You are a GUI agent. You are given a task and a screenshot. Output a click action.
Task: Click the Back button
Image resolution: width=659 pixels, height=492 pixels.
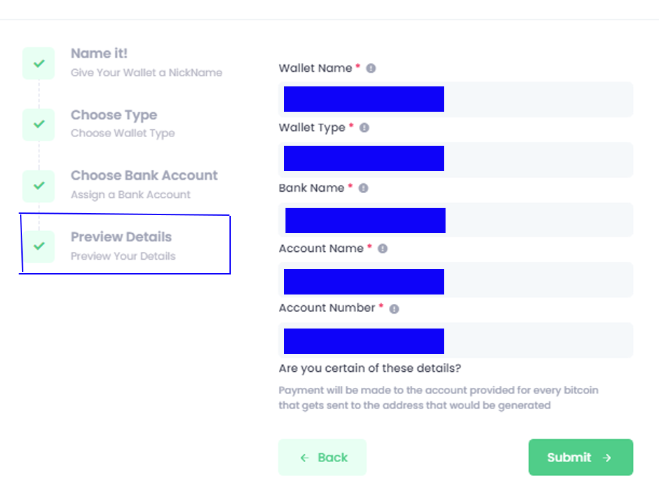coord(322,457)
